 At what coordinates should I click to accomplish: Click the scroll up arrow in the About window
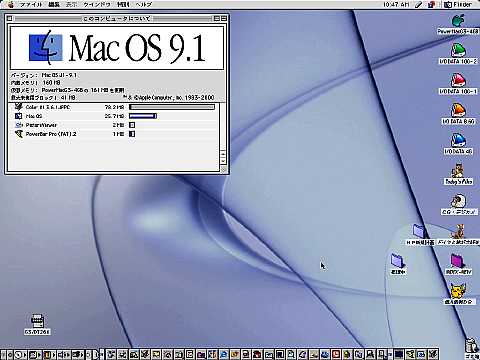[x=223, y=154]
